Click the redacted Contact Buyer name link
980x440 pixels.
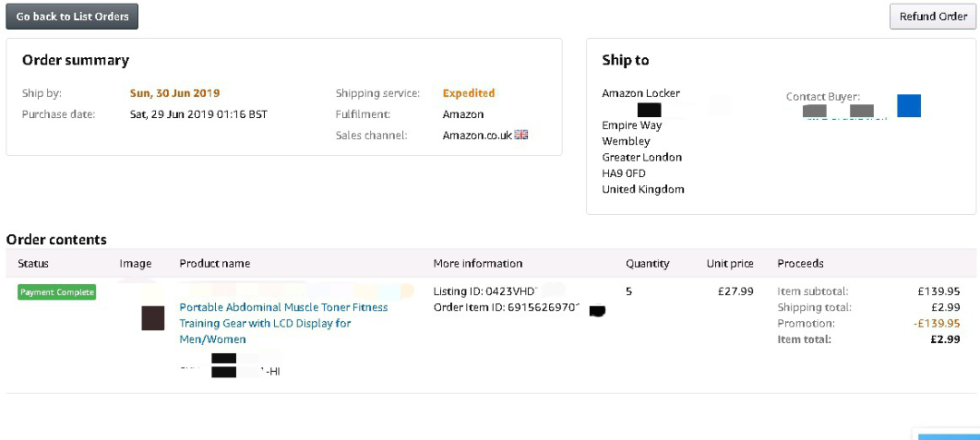click(838, 112)
